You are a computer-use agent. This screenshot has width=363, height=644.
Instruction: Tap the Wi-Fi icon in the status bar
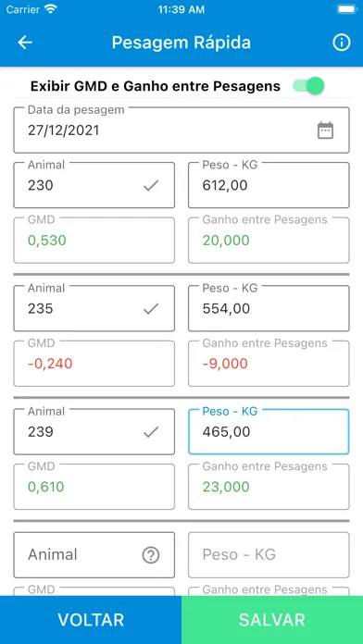pyautogui.click(x=51, y=9)
